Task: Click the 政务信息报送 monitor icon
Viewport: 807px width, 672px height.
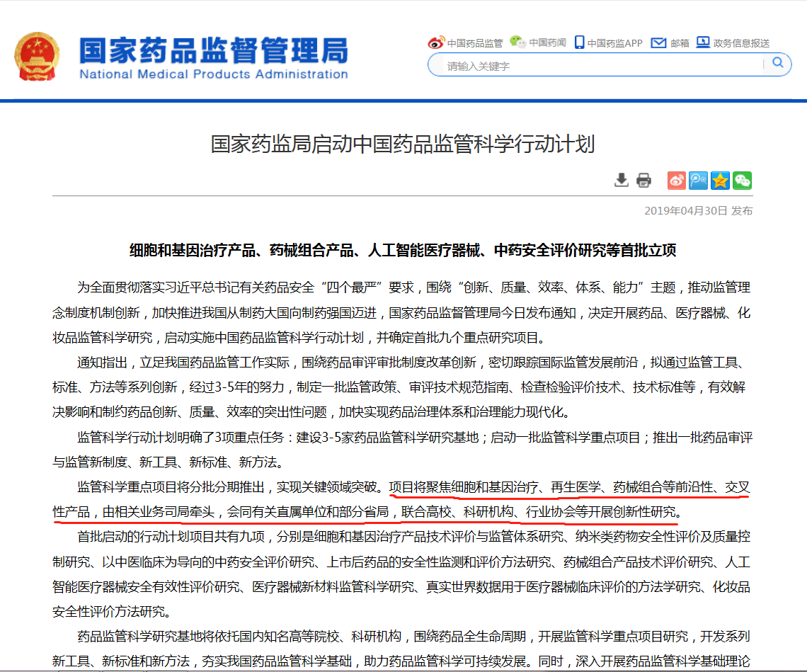Action: click(702, 42)
